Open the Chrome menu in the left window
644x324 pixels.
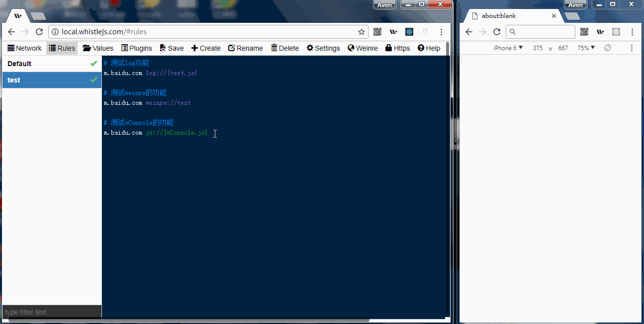pos(441,32)
